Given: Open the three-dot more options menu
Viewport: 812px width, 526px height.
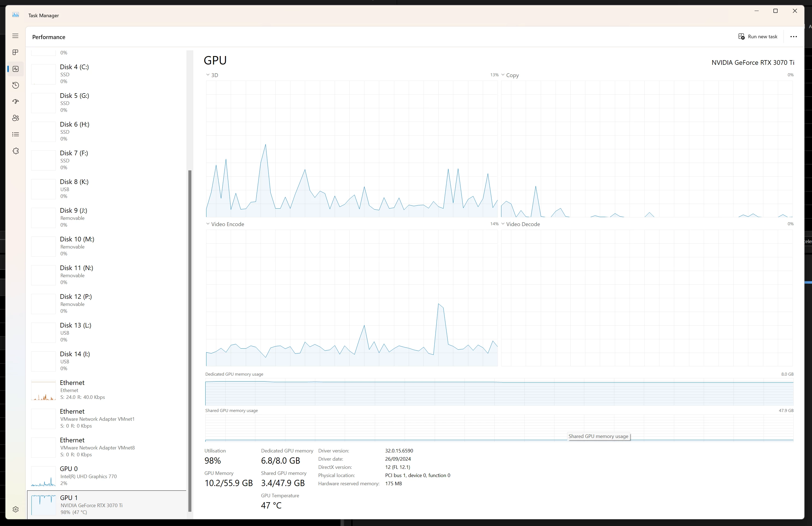Looking at the screenshot, I should (x=793, y=37).
